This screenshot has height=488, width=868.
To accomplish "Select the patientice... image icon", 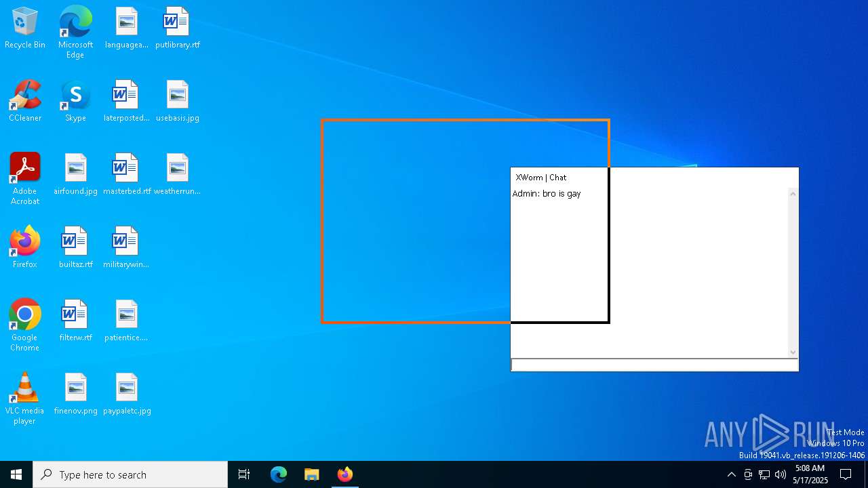I will point(126,321).
